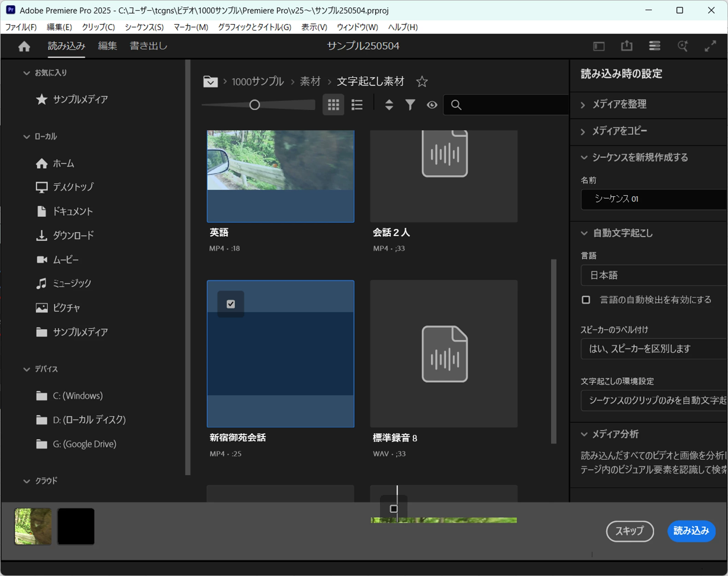Switch to list view icon
Image resolution: width=728 pixels, height=576 pixels.
coord(357,105)
